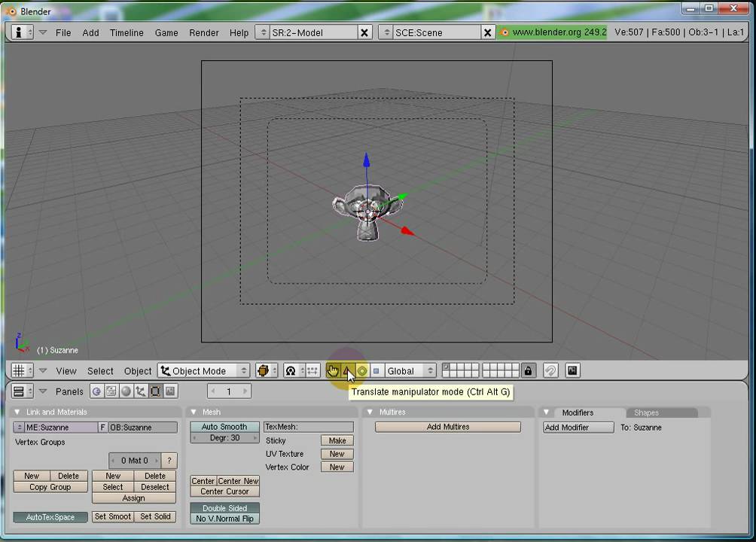Collapse the Mesh panel triangle

click(194, 412)
